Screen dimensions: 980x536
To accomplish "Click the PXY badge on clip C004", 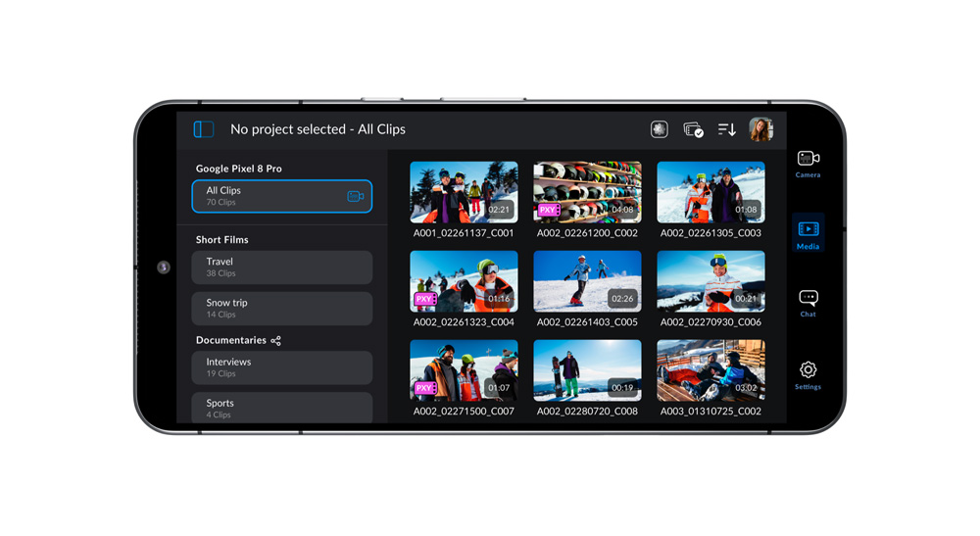I will [x=425, y=299].
